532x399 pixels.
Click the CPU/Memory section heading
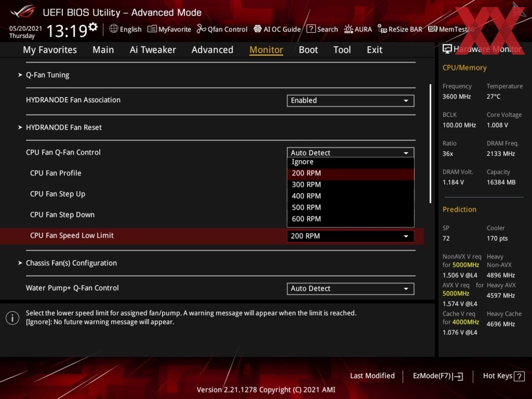coord(465,68)
